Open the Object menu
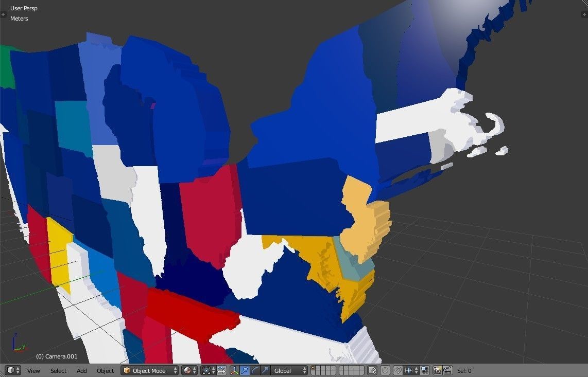 (105, 371)
